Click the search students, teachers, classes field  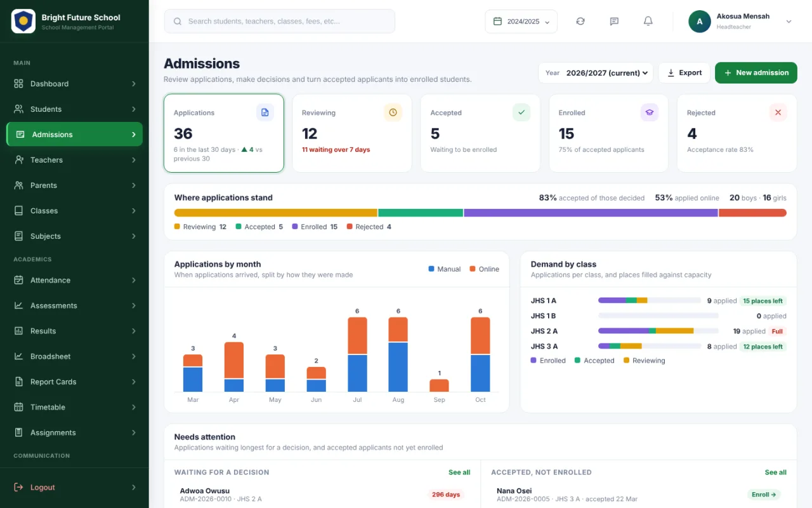(279, 22)
